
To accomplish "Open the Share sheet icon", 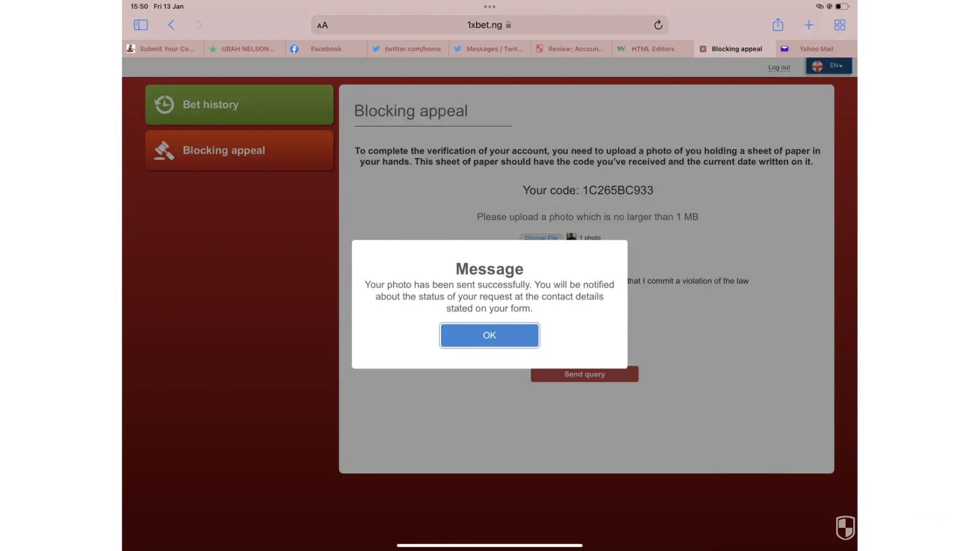I will coord(777,25).
